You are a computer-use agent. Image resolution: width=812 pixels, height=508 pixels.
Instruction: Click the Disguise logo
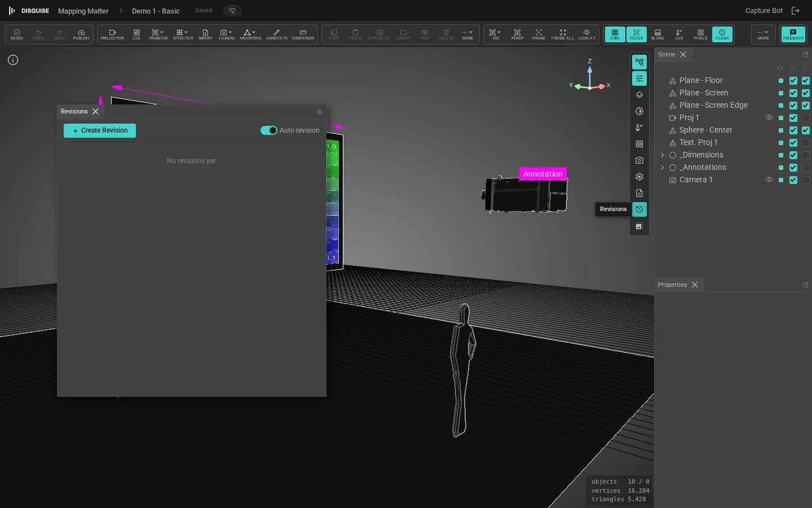point(29,11)
